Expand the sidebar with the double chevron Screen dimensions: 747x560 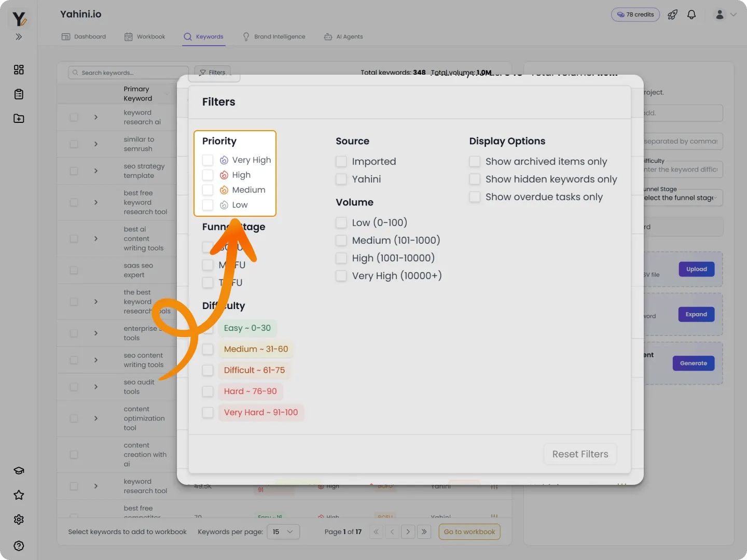pos(19,37)
